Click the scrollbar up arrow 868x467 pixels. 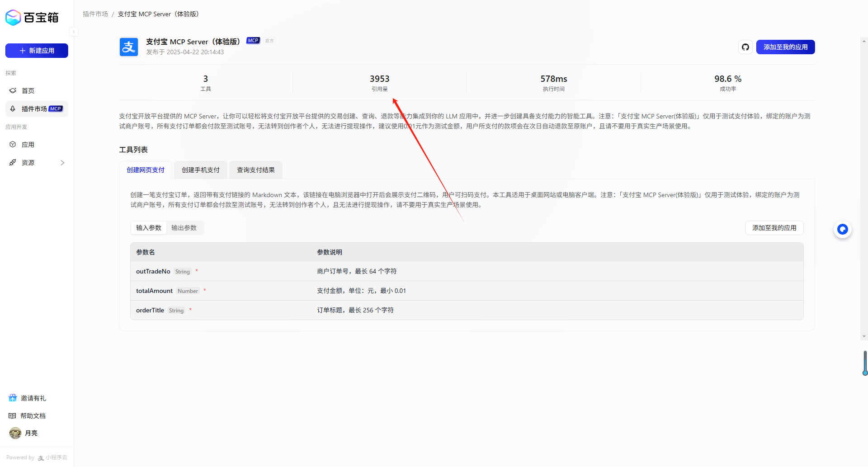tap(864, 41)
